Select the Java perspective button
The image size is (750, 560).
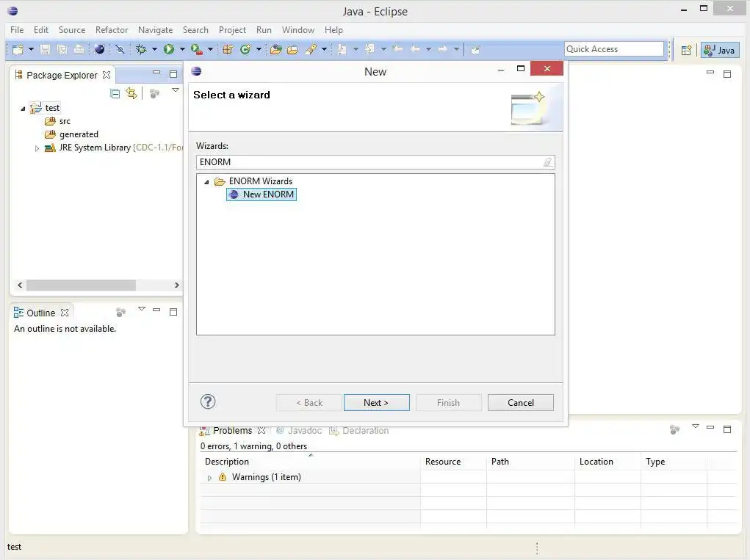720,50
